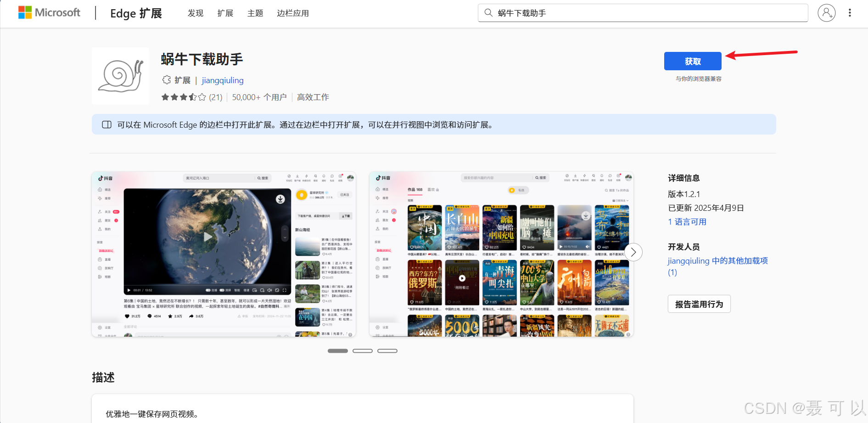Open the 高效工作 category link
Screen dimensions: 868x423
click(x=313, y=97)
